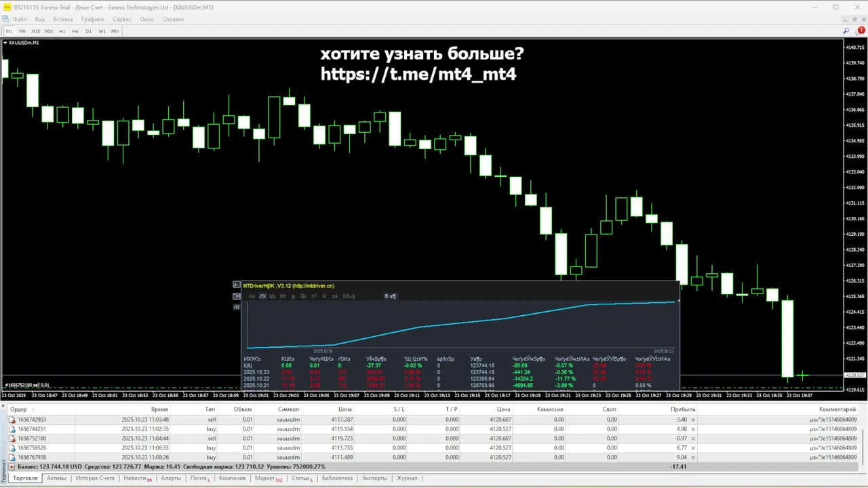Open the Графики menu

pyautogui.click(x=93, y=19)
